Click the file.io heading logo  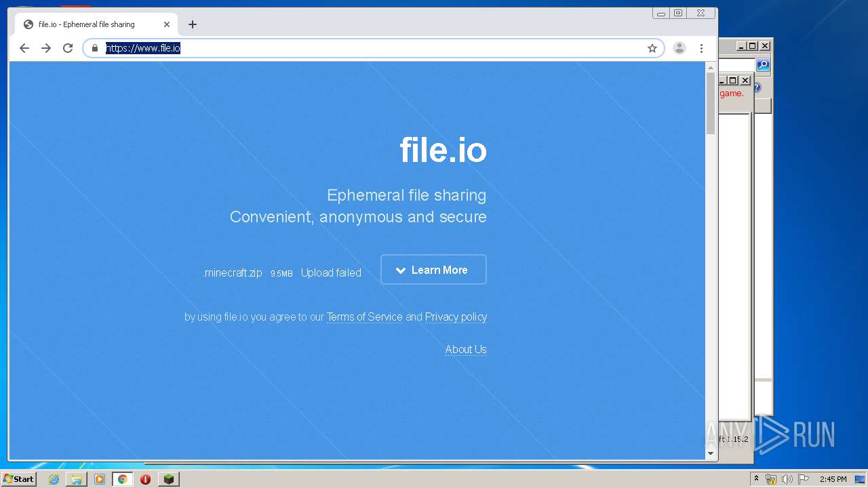tap(443, 150)
